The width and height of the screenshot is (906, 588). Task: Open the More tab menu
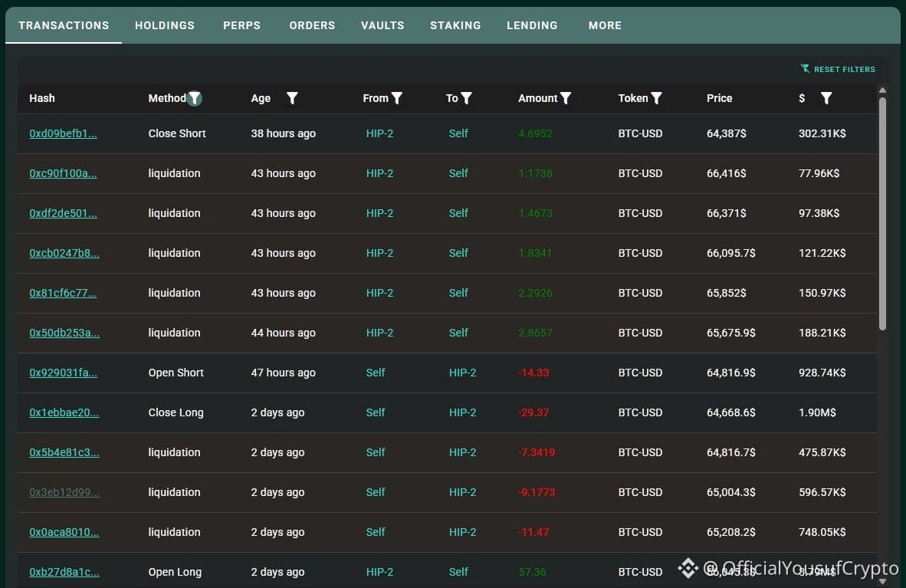coord(605,25)
